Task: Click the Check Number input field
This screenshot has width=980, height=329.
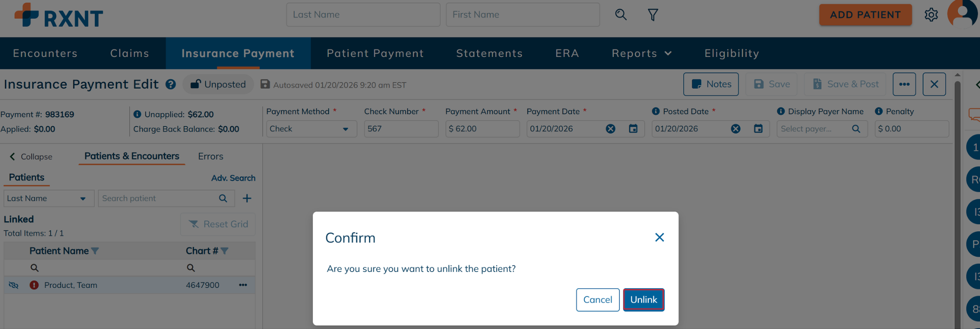Action: [401, 129]
